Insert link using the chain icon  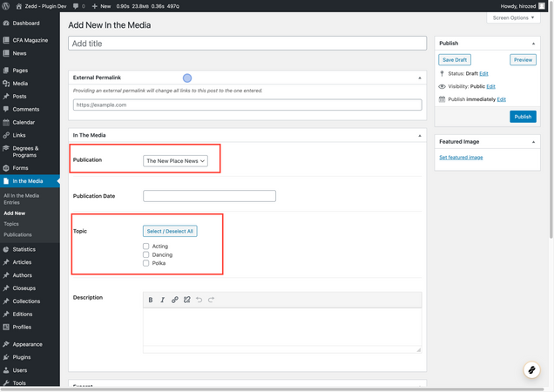point(174,300)
